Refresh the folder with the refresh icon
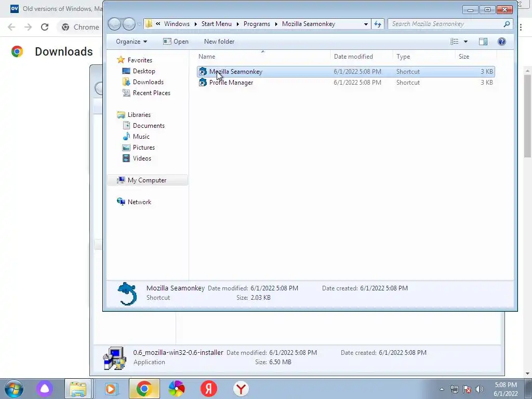 pyautogui.click(x=378, y=24)
